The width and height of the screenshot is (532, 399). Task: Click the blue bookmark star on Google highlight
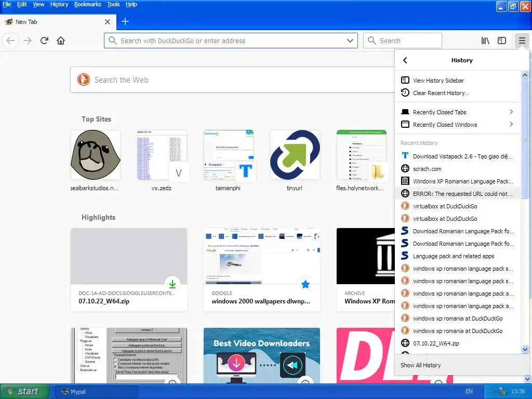[x=305, y=284]
